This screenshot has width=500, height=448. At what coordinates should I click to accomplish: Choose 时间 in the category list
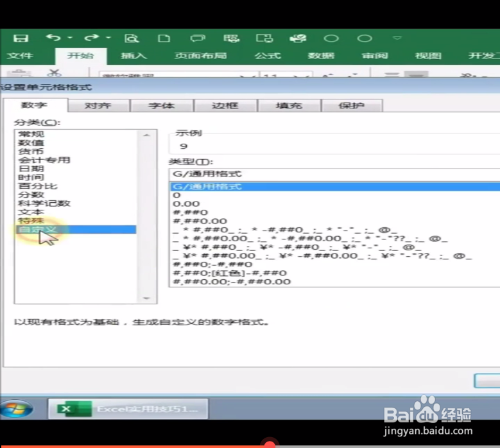click(31, 177)
